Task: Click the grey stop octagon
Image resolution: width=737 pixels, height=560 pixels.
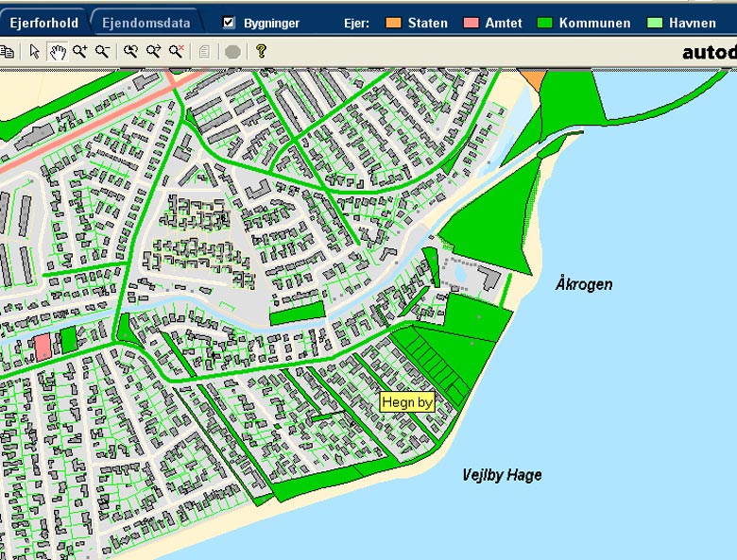Action: tap(232, 52)
